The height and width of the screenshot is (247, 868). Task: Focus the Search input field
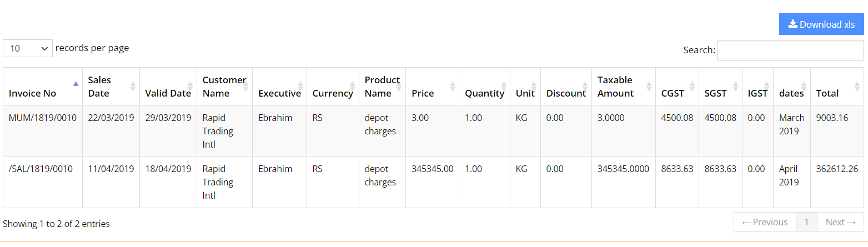[x=790, y=50]
